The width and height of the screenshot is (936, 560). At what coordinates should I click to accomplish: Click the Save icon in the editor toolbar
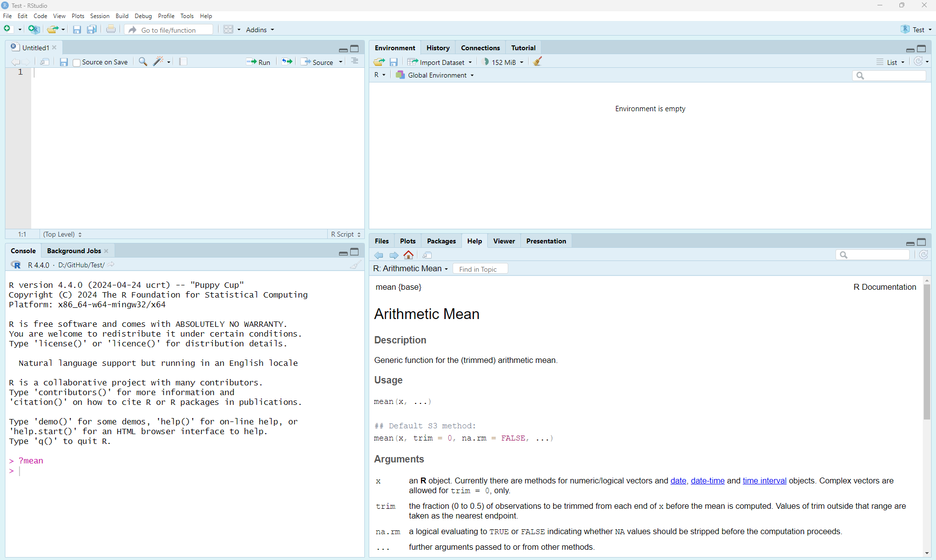coord(64,62)
